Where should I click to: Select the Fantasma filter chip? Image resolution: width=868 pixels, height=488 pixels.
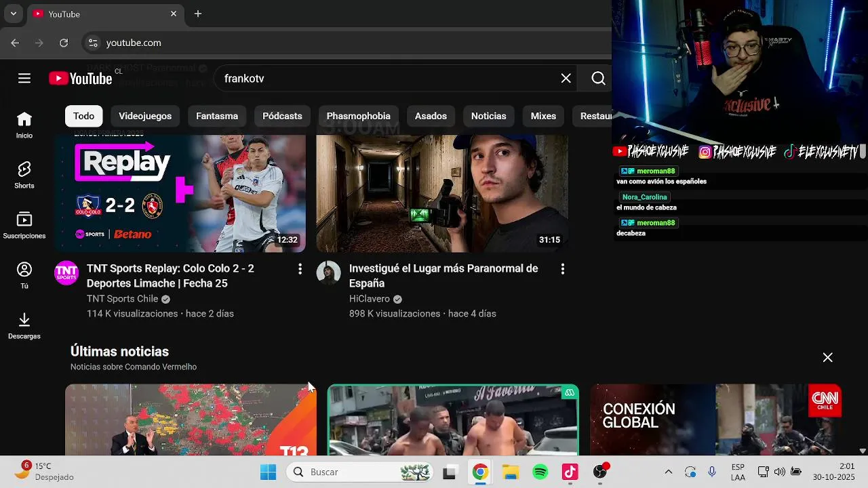pos(217,116)
